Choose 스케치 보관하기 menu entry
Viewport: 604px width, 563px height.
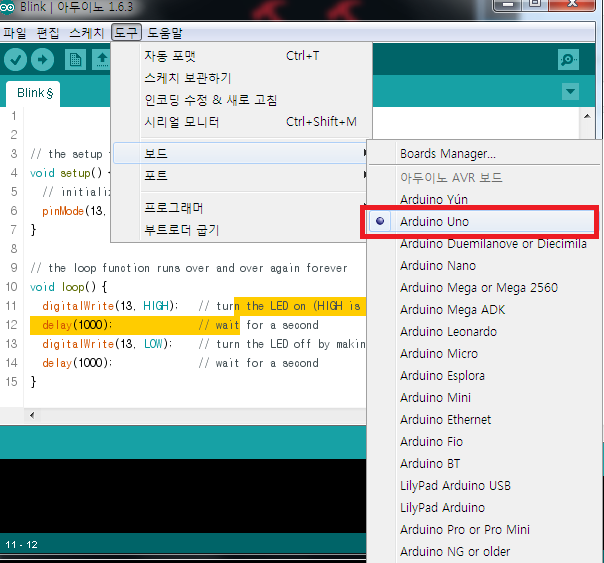242,78
